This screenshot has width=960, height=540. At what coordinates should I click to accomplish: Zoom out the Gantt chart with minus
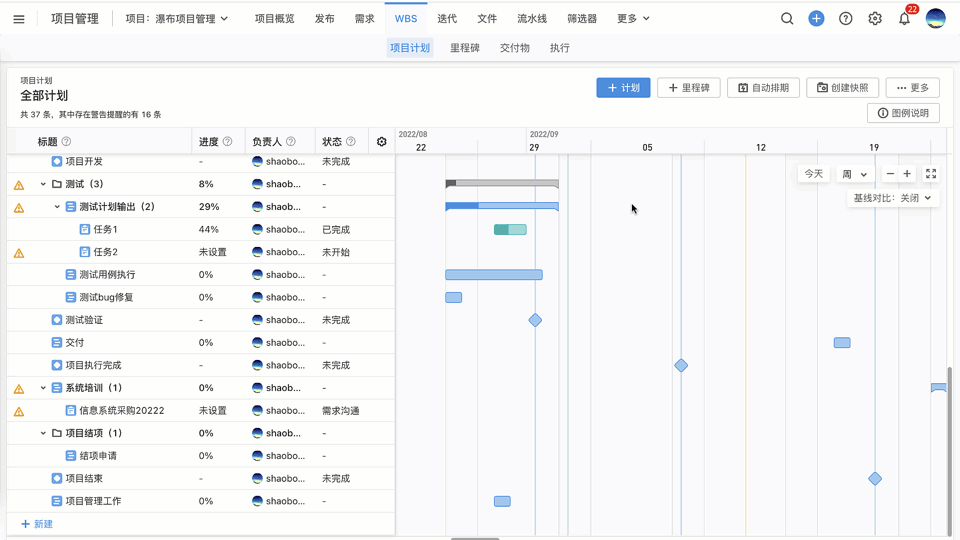click(890, 174)
